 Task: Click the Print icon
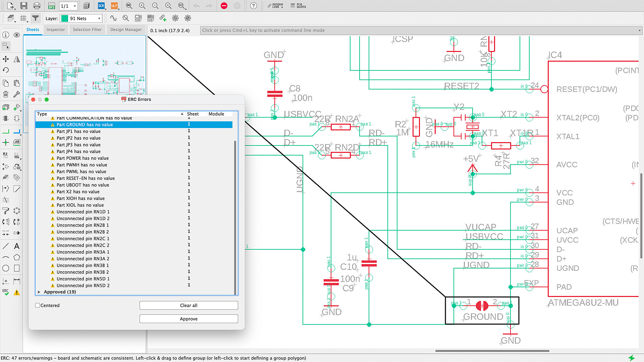37,6
